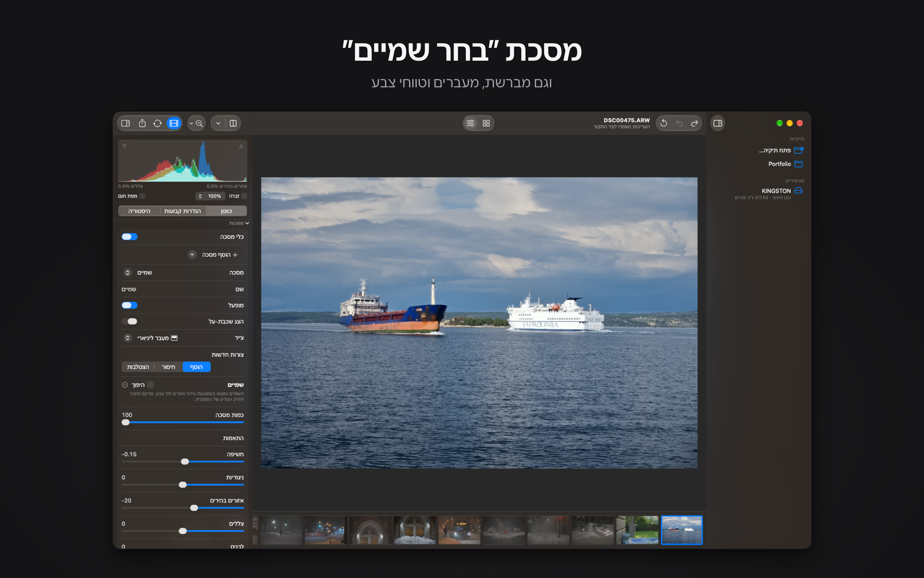Open the zoom options chevron

pos(191,123)
